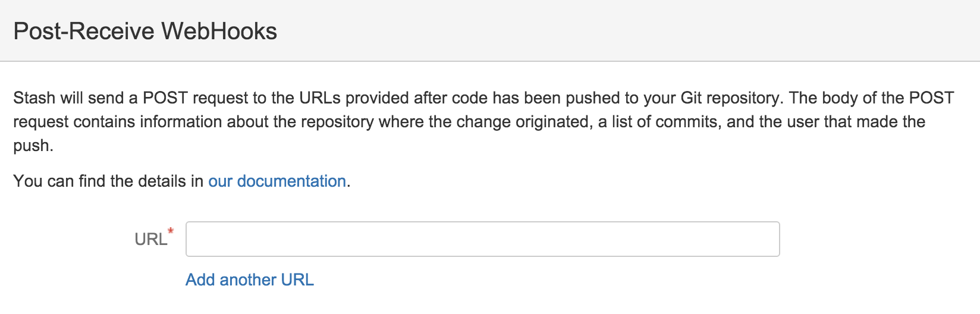
Task: Open the 'our documentation' link
Action: coord(277,181)
